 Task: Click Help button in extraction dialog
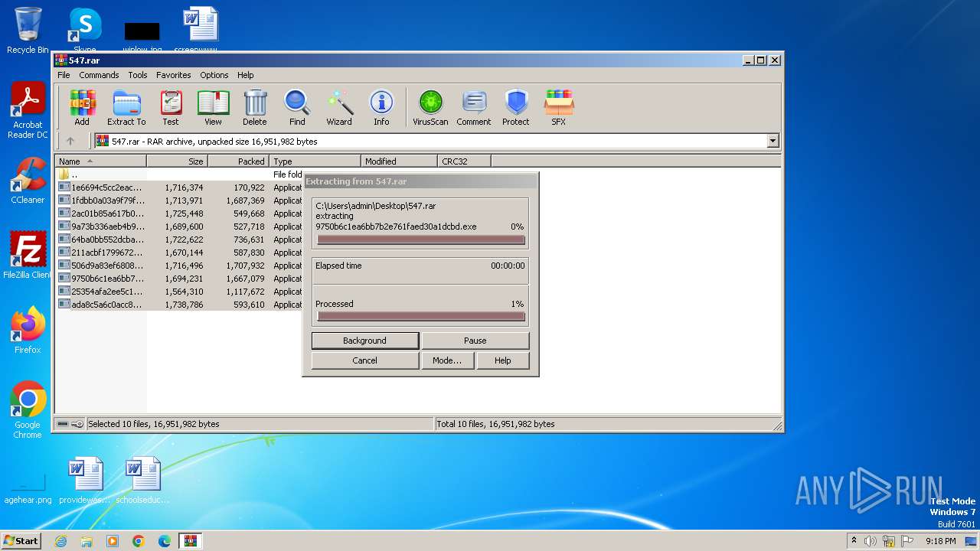[x=503, y=360]
